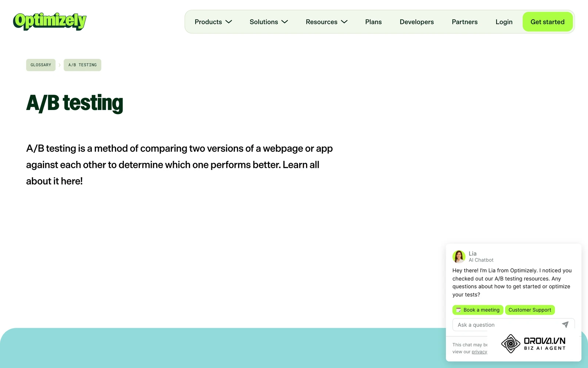Viewport: 588px width, 368px height.
Task: Expand the Resources dropdown menu
Action: 326,22
